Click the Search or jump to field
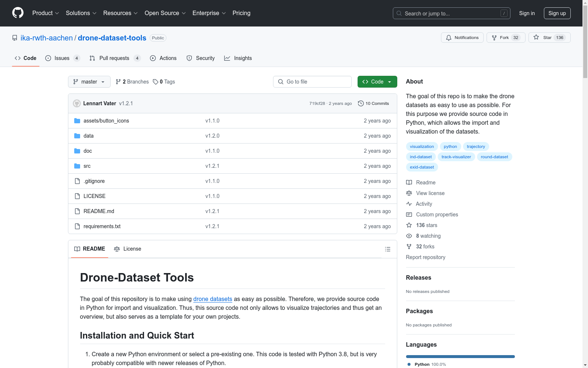 coord(452,13)
